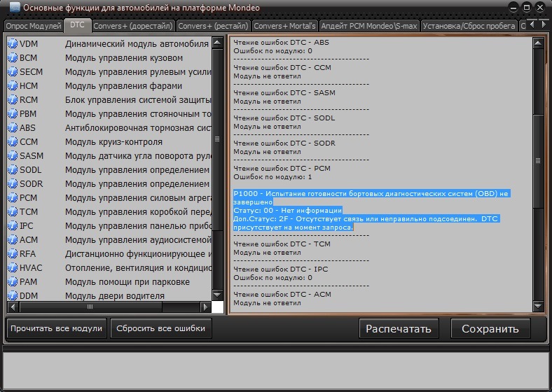Viewport: 552px width, 392px height.
Task: Click Прочитать все модули button
Action: [56, 328]
